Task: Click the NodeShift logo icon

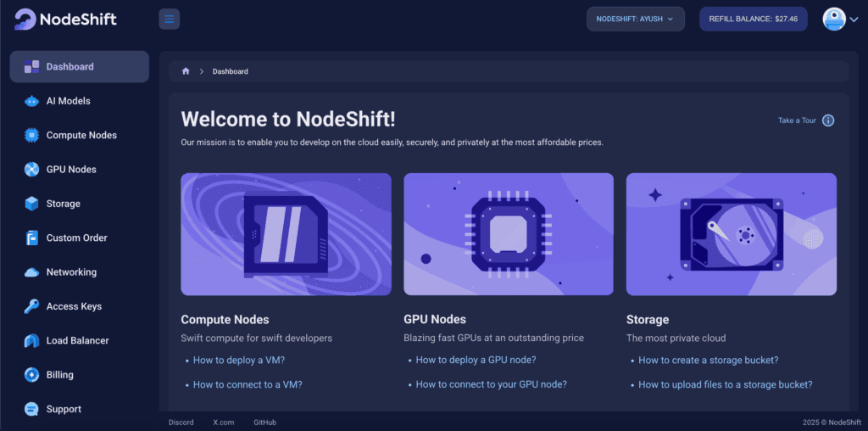Action: coord(25,19)
